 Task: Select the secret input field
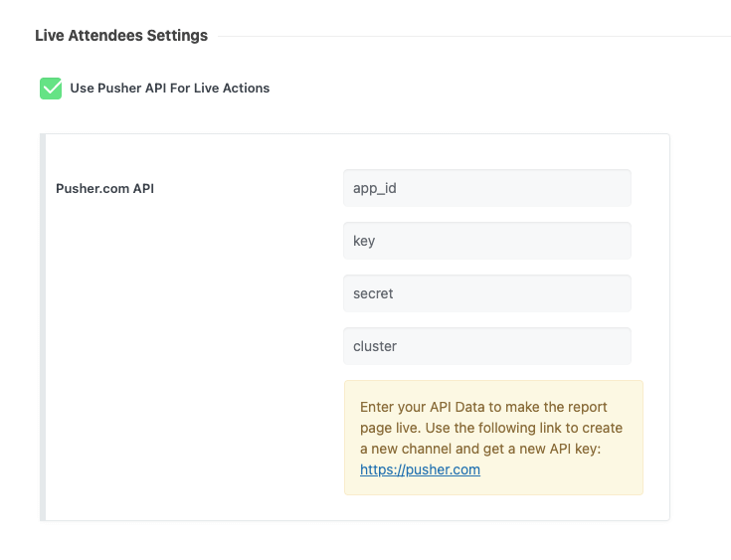pos(486,293)
